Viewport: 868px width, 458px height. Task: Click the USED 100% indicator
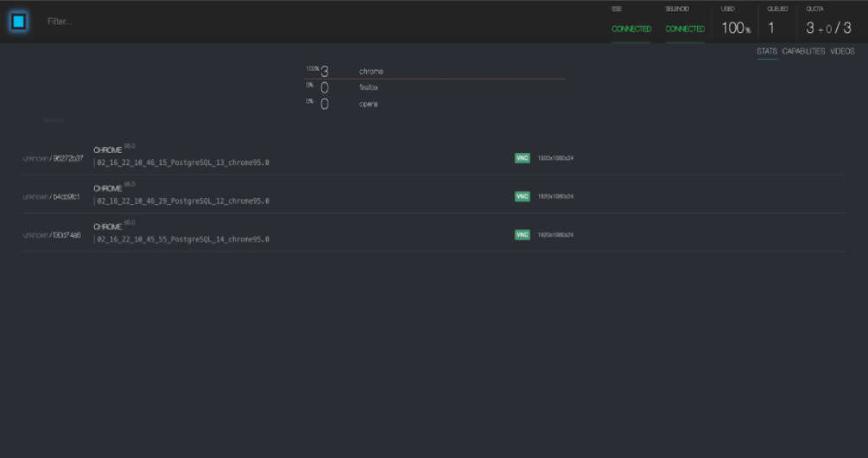(736, 28)
